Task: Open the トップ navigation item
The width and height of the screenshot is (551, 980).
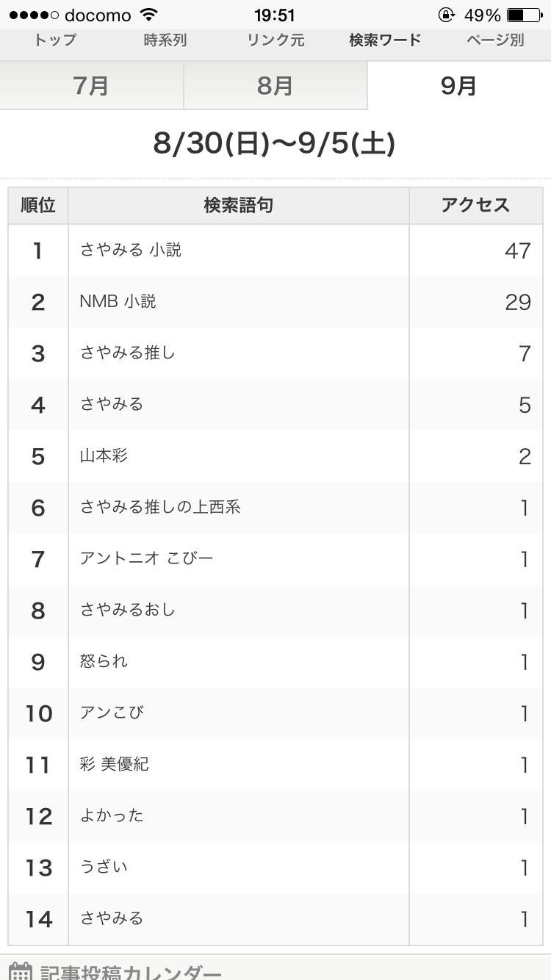Action: tap(55, 40)
